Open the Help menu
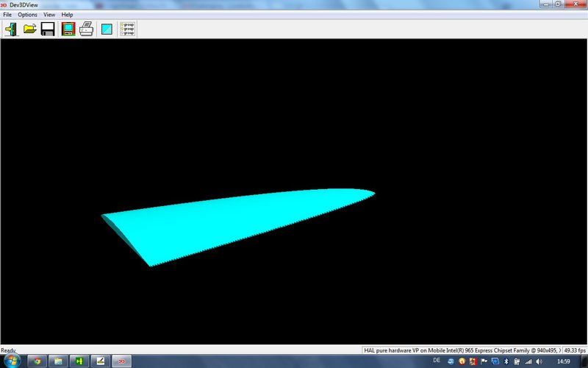Viewport: 588px width, 368px height. coord(67,15)
